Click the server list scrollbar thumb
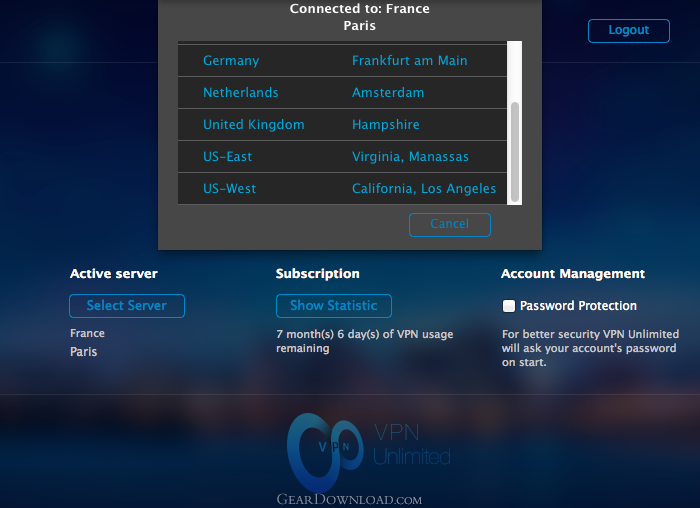 [x=515, y=152]
